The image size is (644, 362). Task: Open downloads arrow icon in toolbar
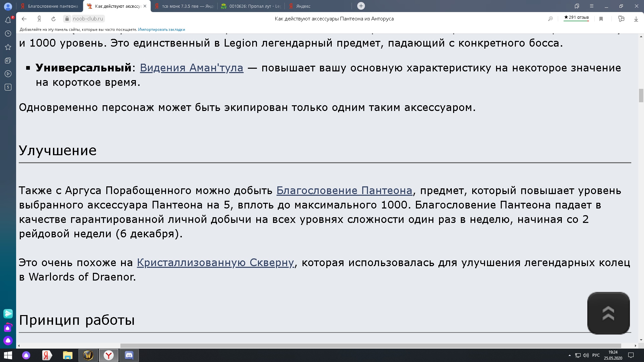pos(636,19)
